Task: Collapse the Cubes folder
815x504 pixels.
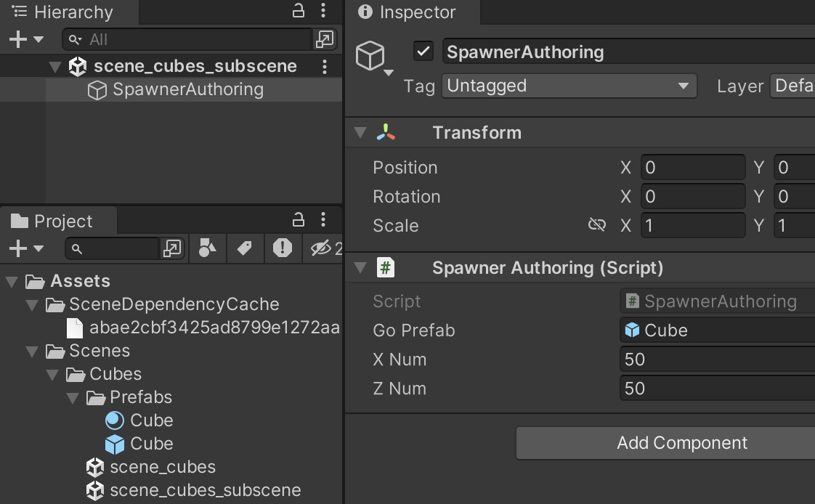Action: pos(52,375)
